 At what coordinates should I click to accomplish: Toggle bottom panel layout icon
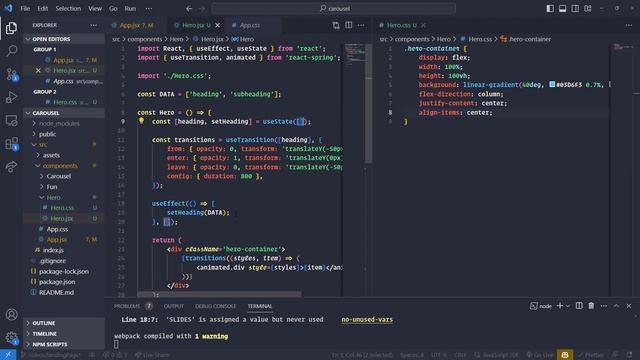pyautogui.click(x=562, y=8)
